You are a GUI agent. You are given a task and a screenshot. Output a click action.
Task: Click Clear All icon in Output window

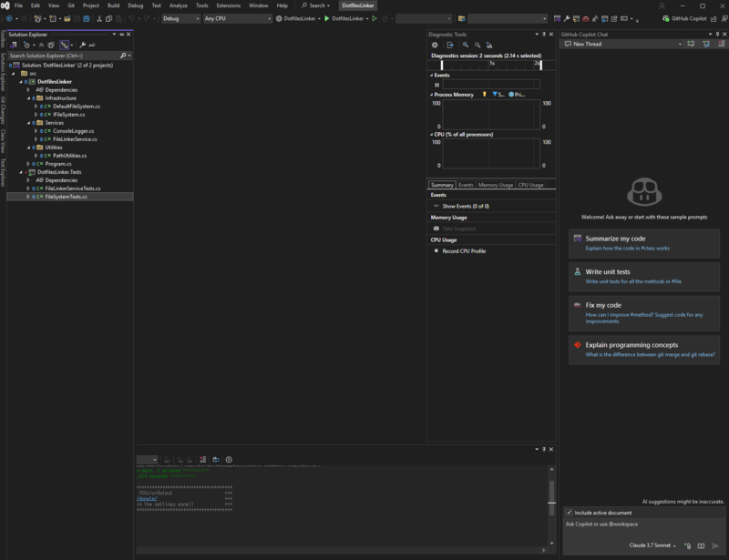tap(202, 460)
